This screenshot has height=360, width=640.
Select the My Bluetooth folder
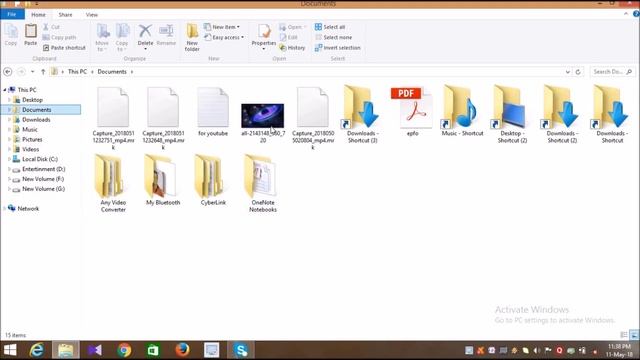163,180
